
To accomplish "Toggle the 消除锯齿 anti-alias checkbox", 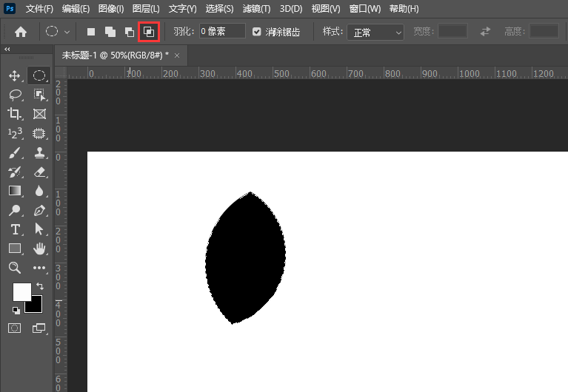I will click(257, 32).
